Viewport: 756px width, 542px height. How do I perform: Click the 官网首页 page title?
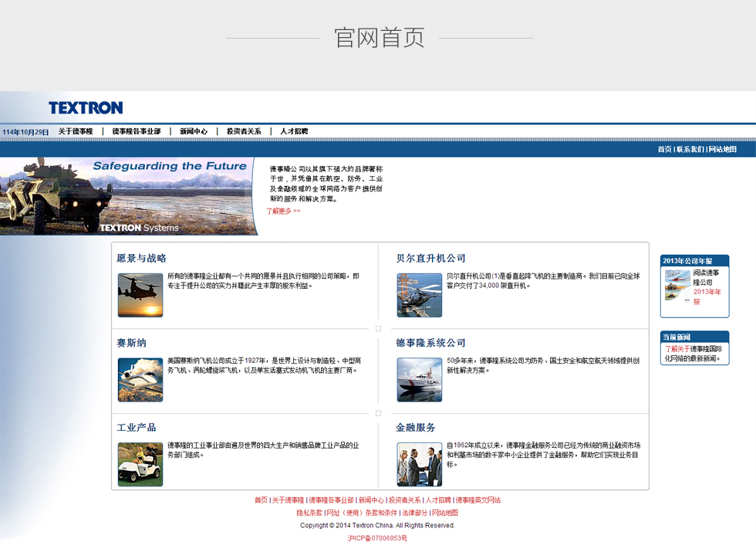[x=380, y=38]
